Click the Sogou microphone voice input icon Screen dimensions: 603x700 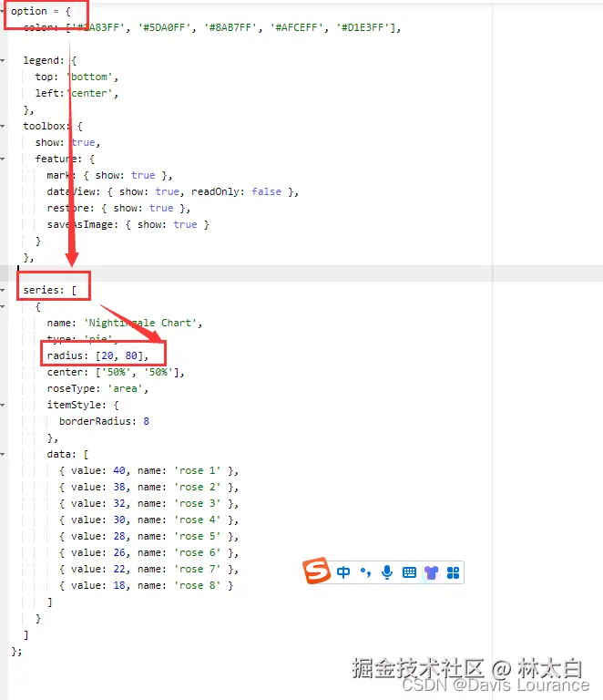click(x=387, y=572)
